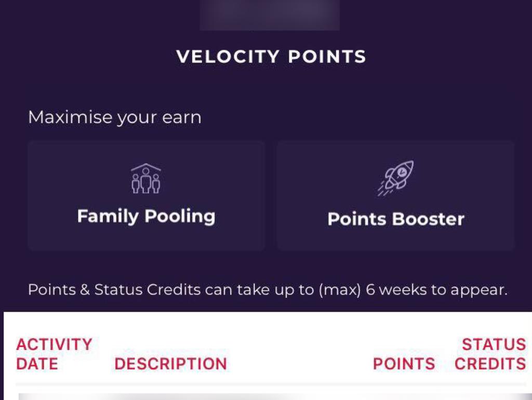
Task: Select the "Points Booster" text label
Action: click(x=396, y=219)
